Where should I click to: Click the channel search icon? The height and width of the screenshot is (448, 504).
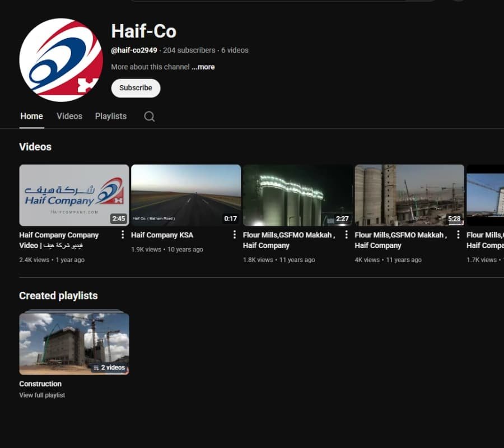coord(148,116)
